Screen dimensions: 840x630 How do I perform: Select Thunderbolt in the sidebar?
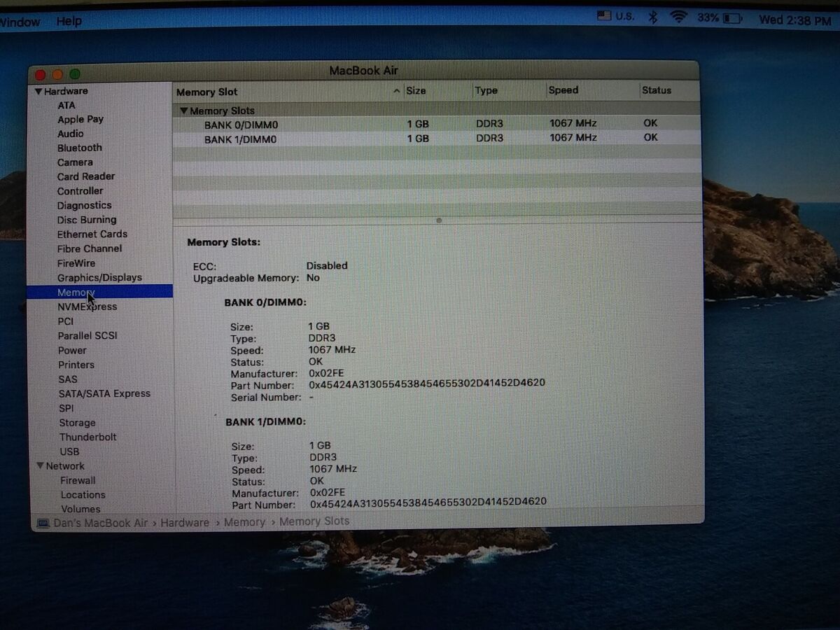tap(88, 437)
